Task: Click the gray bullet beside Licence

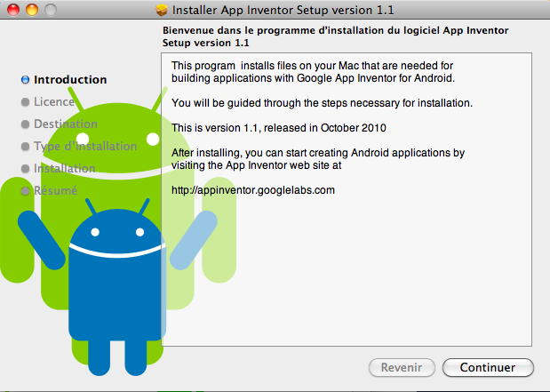Action: tap(25, 101)
